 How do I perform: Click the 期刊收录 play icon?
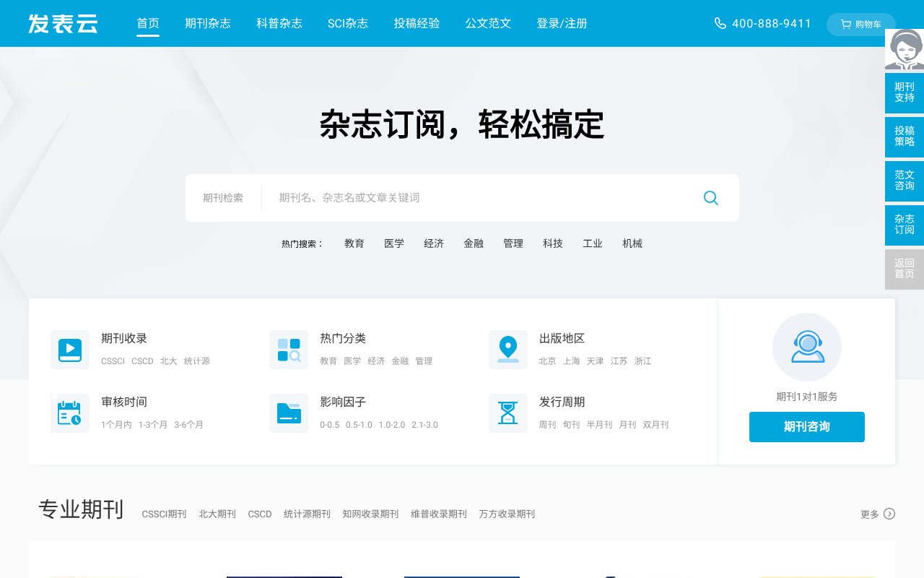click(70, 349)
